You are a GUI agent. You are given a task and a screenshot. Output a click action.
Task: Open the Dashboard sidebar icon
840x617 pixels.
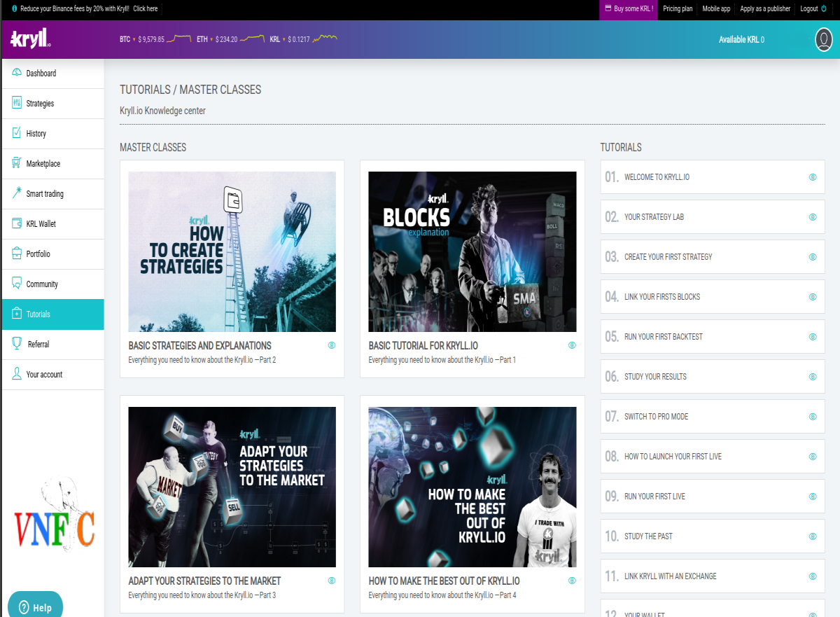pyautogui.click(x=17, y=73)
